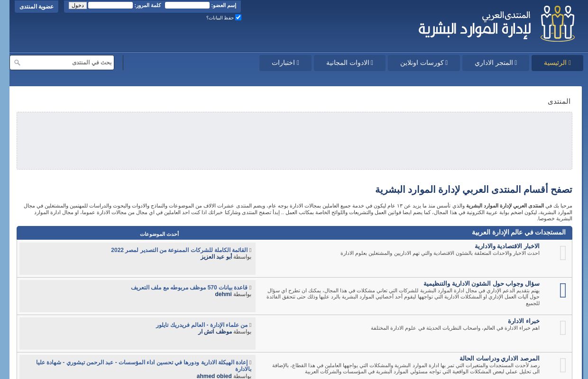Open the كورسات اونلاين dropdown menu
This screenshot has height=379, width=588.
pos(423,63)
